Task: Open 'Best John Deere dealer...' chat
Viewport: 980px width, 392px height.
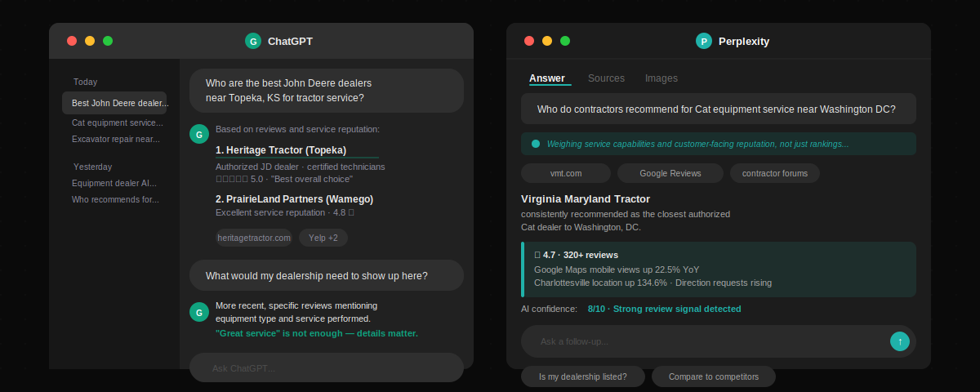Action: pyautogui.click(x=114, y=103)
